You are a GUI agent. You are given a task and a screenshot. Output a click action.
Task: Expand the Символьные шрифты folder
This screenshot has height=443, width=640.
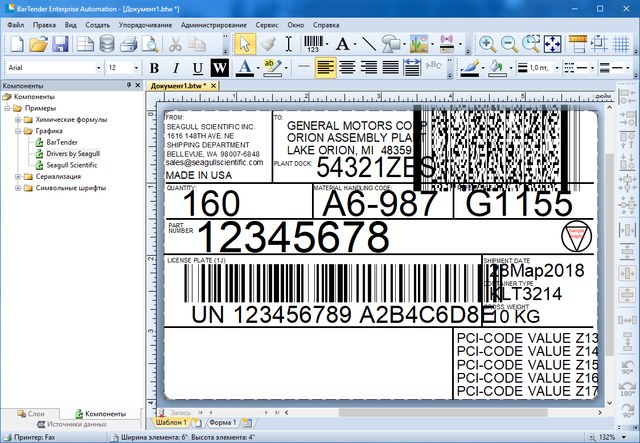pyautogui.click(x=18, y=188)
